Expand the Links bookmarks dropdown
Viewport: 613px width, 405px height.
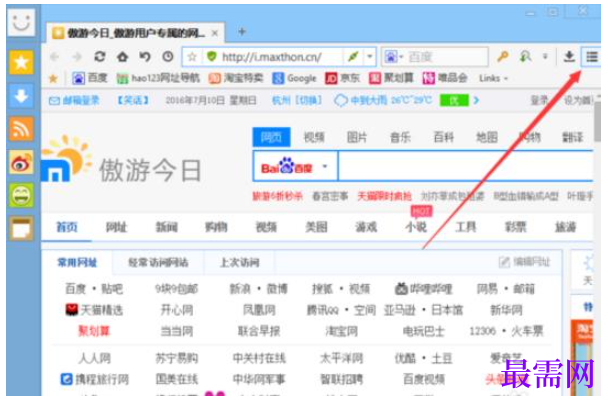pyautogui.click(x=493, y=79)
